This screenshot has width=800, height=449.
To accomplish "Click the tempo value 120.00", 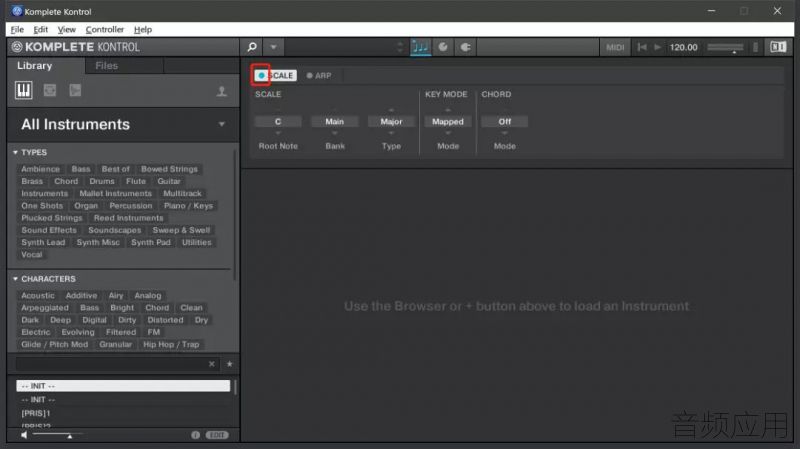I will point(683,47).
